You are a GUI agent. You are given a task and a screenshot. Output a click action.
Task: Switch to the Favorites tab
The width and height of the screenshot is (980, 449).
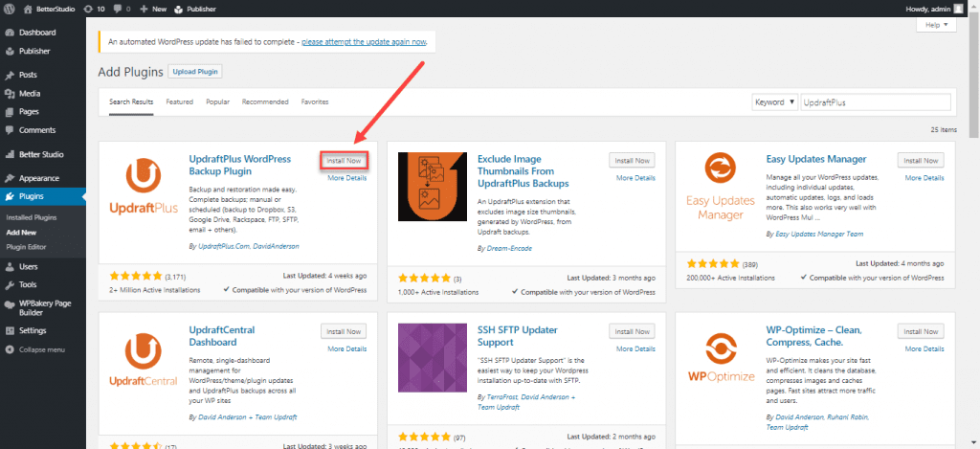pos(314,101)
